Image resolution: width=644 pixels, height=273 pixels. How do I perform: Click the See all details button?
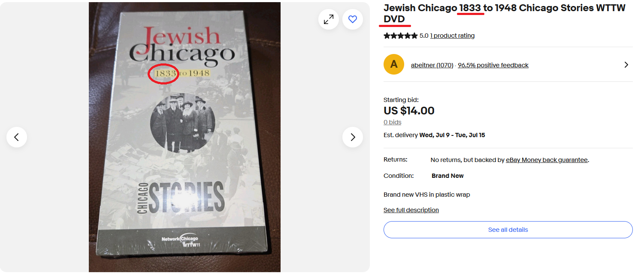(508, 230)
